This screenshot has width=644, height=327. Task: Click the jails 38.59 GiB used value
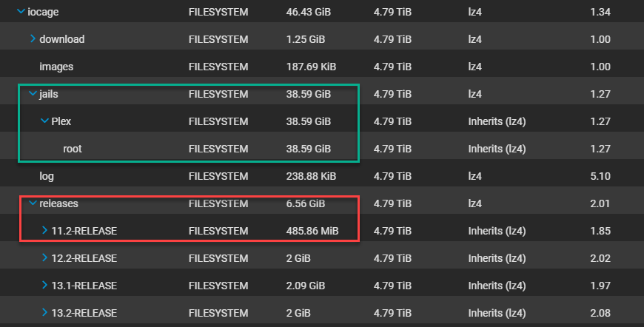pos(309,94)
